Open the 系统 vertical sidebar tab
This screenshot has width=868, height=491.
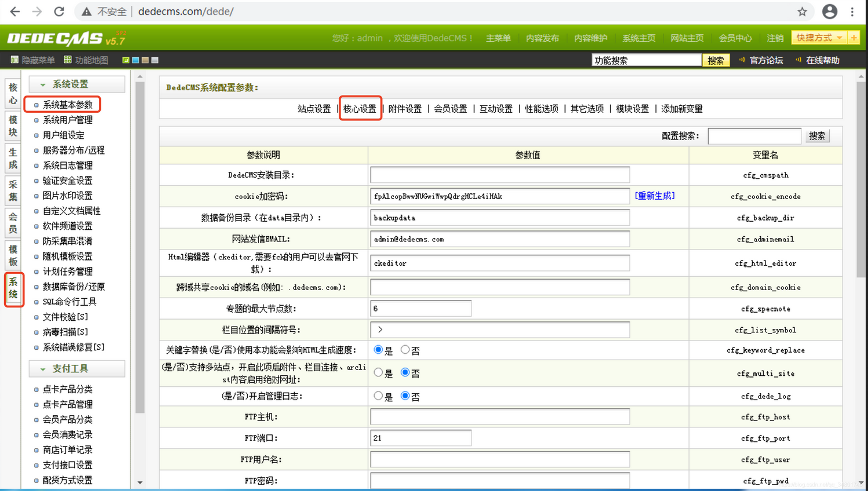(x=13, y=288)
